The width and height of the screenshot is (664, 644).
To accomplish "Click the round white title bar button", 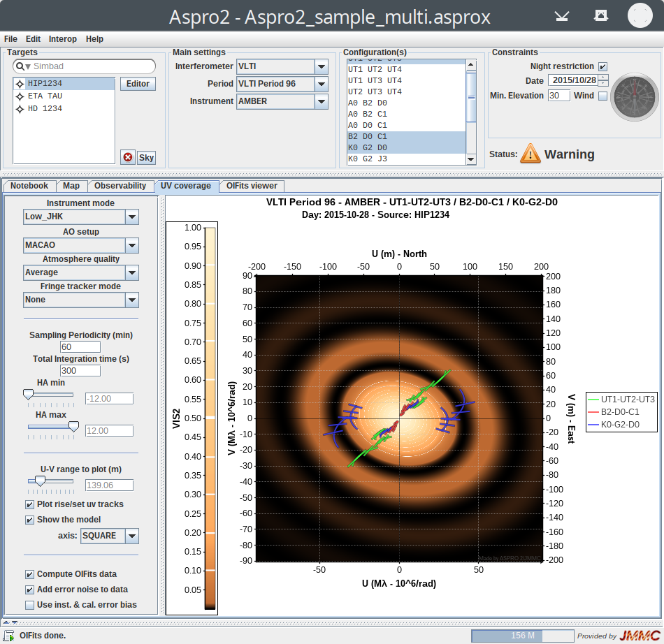I will tap(640, 15).
